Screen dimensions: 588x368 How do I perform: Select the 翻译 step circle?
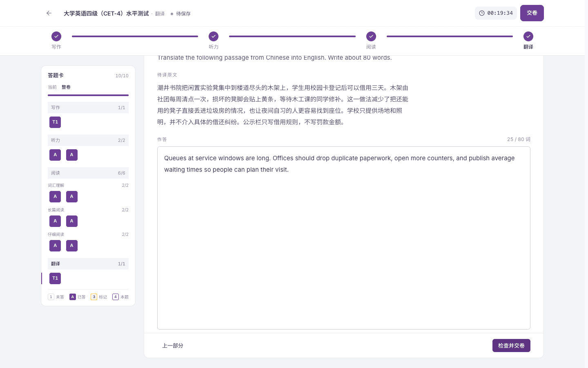528,36
